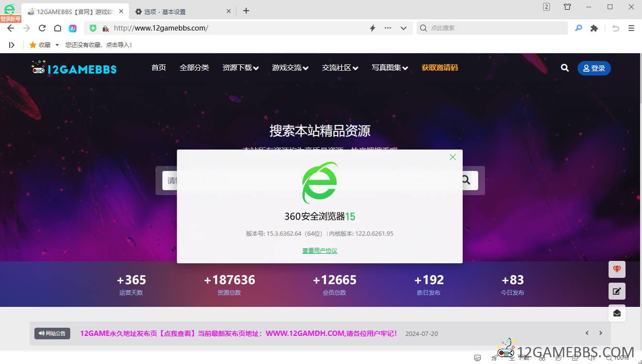Reload the current page
The width and height of the screenshot is (642, 364).
tap(42, 28)
